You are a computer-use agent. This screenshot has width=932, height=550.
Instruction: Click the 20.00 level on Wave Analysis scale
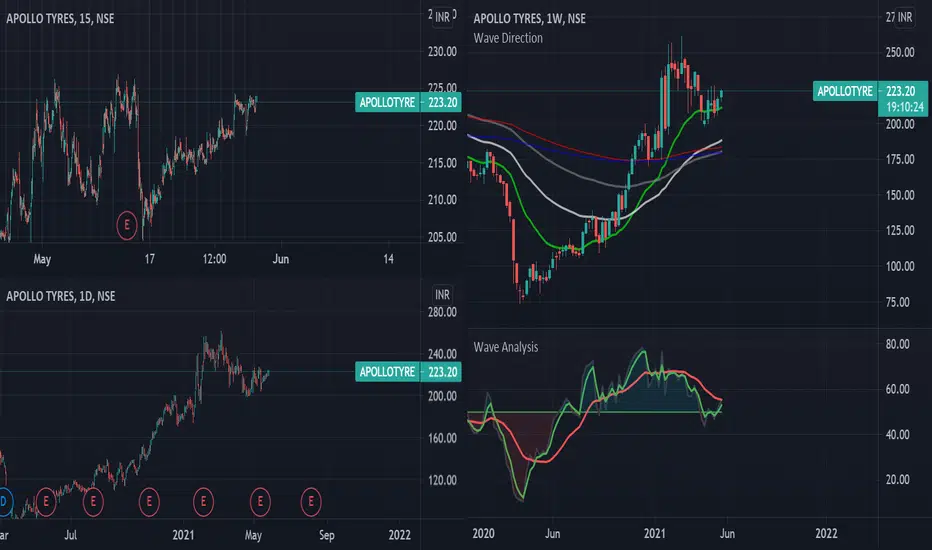(x=898, y=479)
